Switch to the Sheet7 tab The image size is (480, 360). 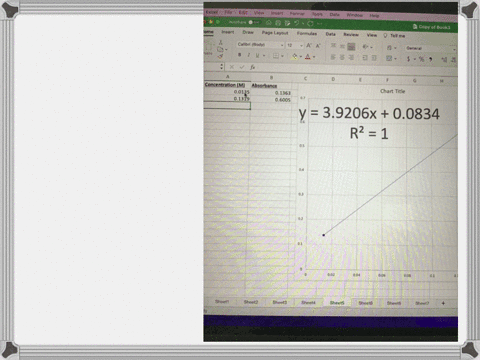[422, 303]
